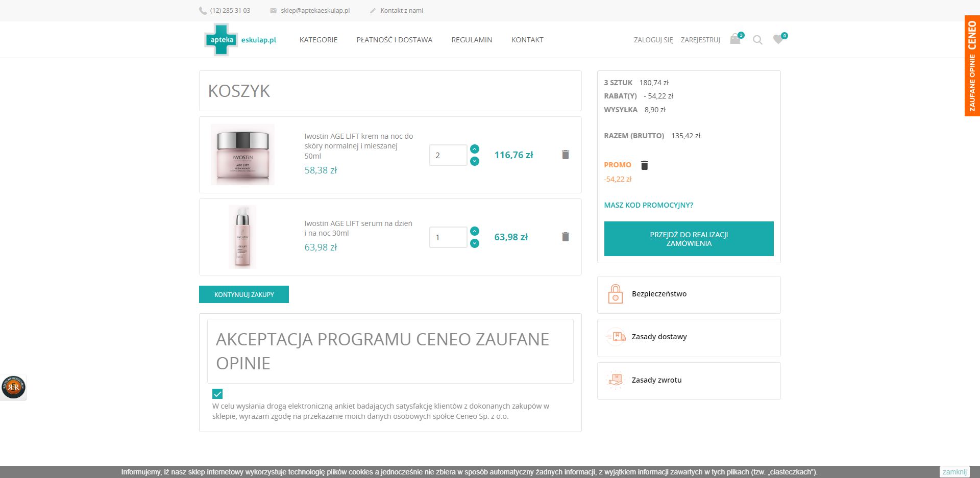Open Iwostin AGE LIFT krem product image
The height and width of the screenshot is (478, 980).
(242, 155)
